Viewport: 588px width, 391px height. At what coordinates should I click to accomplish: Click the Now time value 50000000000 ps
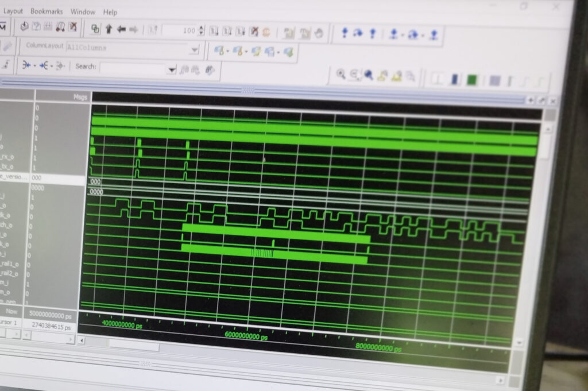click(x=51, y=315)
